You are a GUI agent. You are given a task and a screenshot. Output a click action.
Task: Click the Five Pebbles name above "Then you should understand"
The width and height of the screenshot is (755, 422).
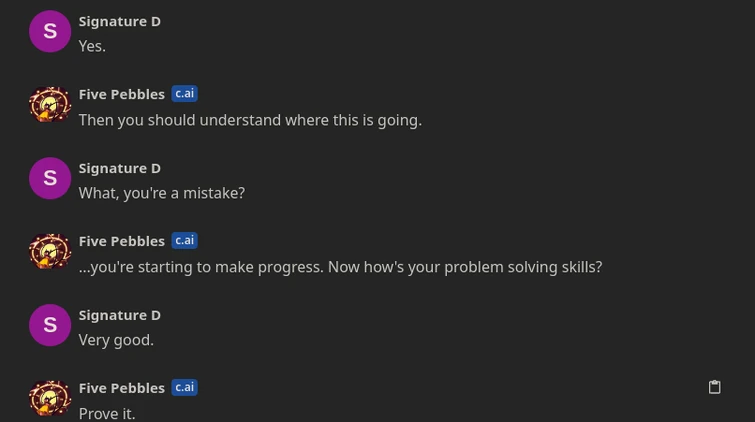click(122, 94)
